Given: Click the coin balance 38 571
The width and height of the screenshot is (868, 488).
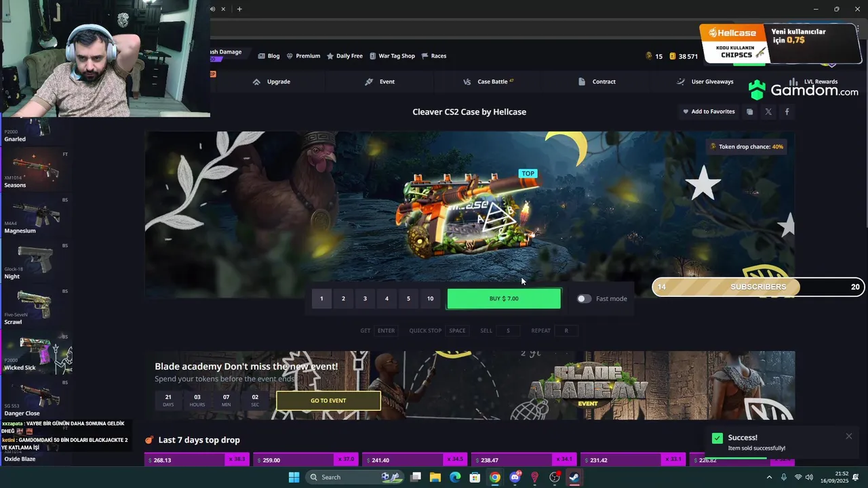Looking at the screenshot, I should [x=684, y=56].
